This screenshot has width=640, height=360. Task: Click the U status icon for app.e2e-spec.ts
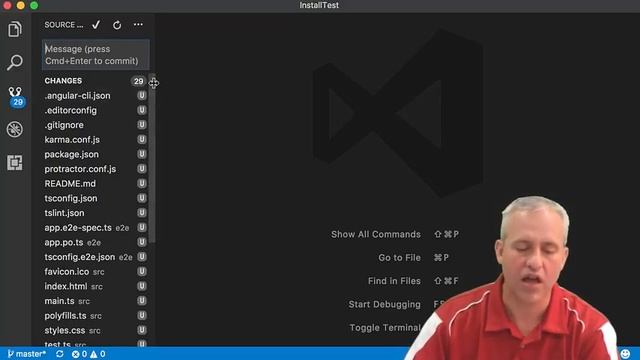[x=142, y=228]
